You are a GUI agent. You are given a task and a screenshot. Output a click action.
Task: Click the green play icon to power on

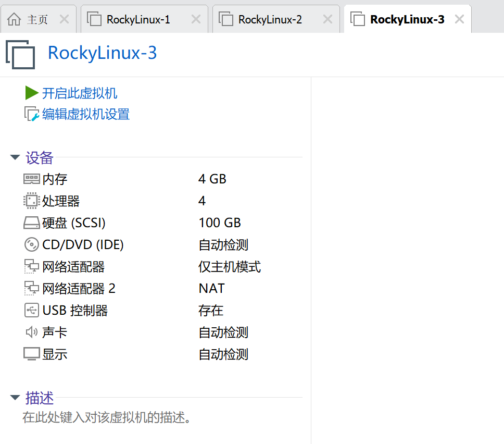(32, 93)
